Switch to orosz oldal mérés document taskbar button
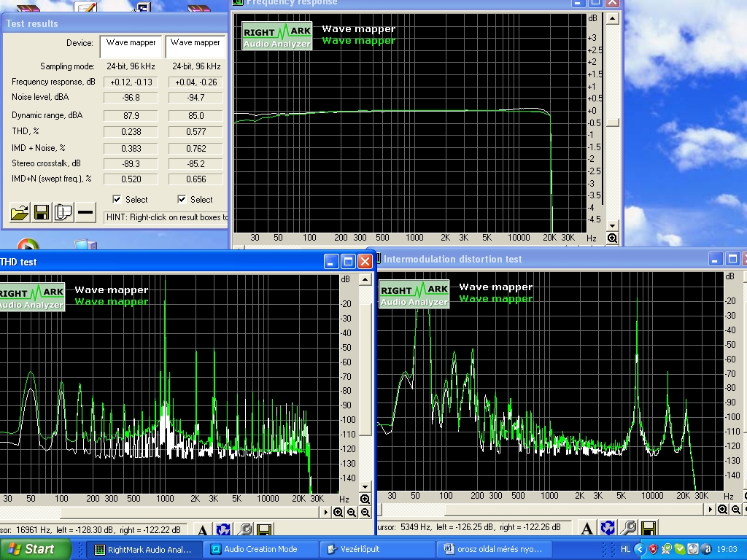747x560 pixels. tap(493, 549)
